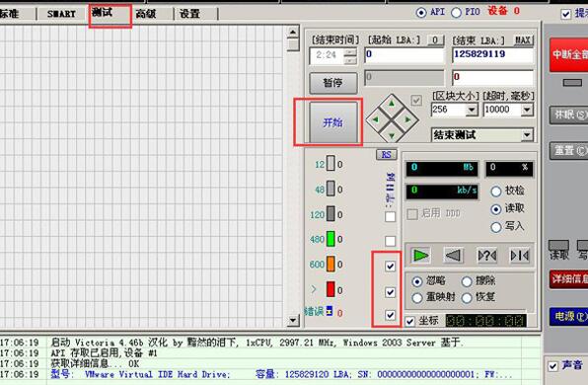Click the blue 错误 error block indicator
588x385 pixels.
(x=329, y=311)
